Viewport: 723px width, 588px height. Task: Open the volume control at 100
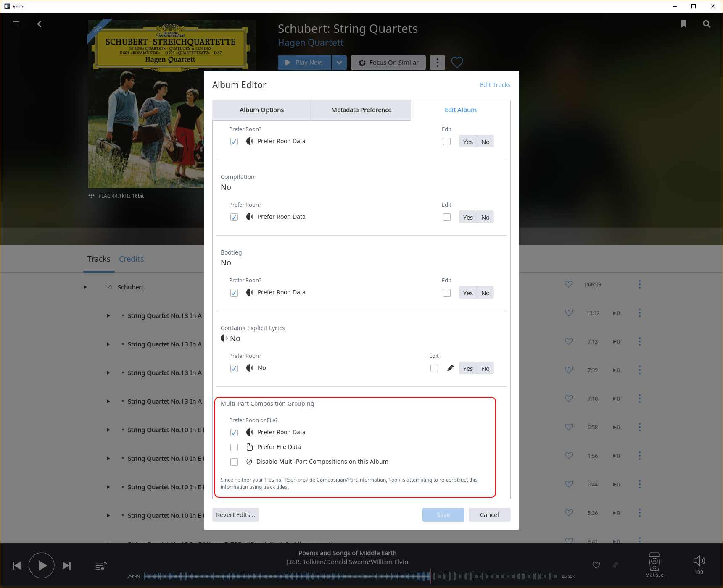click(699, 565)
